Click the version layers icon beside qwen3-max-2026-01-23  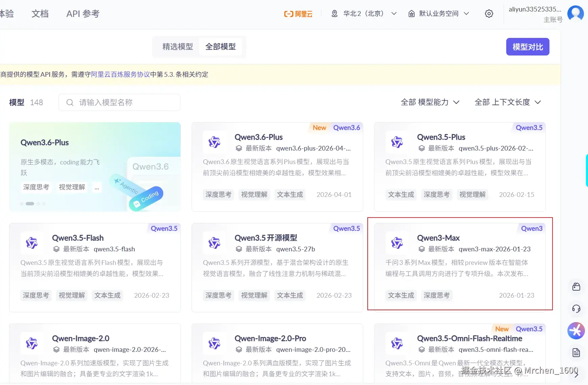point(421,249)
